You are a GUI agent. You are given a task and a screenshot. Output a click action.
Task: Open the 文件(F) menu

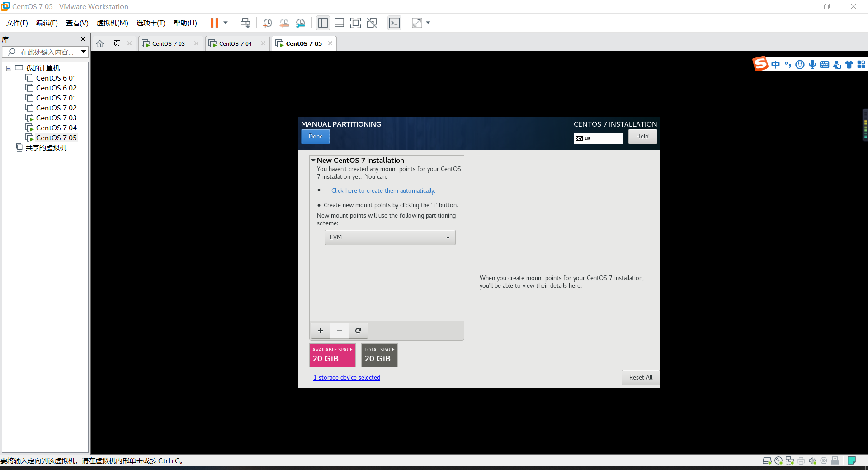pyautogui.click(x=17, y=23)
